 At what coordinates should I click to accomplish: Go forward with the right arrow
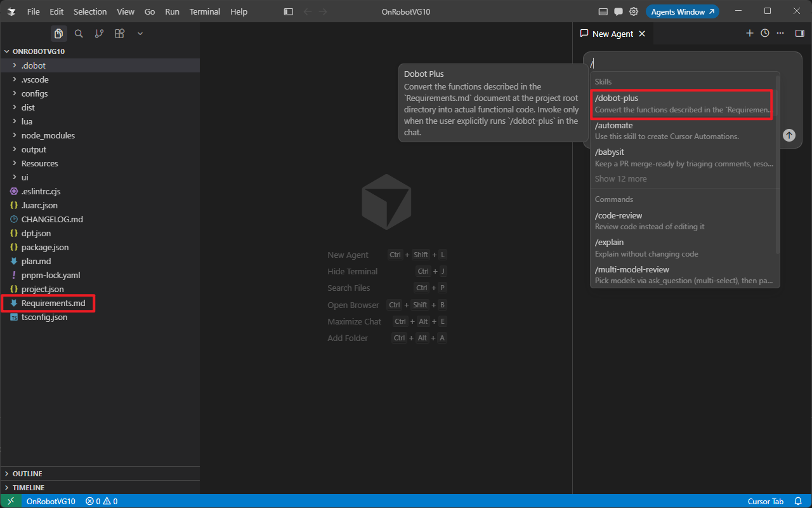pyautogui.click(x=324, y=11)
